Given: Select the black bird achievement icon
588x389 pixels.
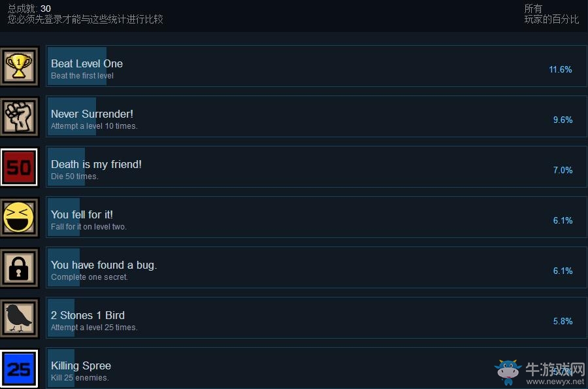Looking at the screenshot, I should click(19, 318).
